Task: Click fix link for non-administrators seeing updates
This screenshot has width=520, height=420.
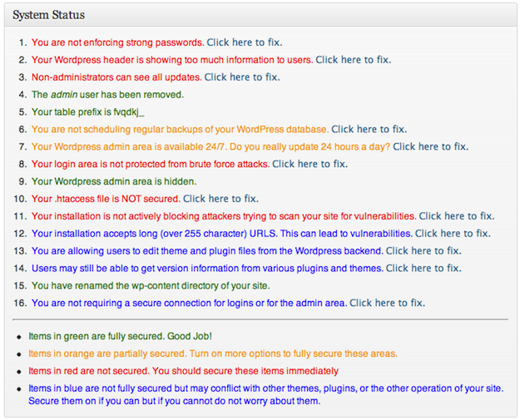Action: [241, 77]
